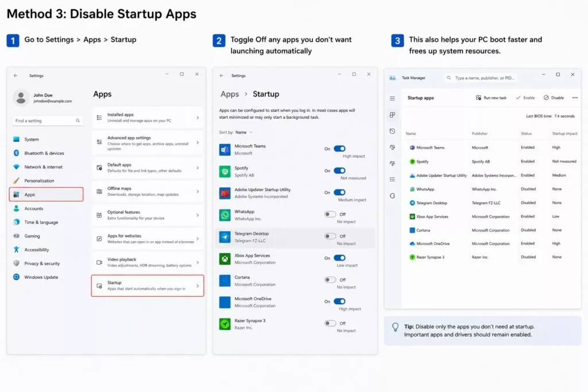Select Network & internet in sidebar
Viewport: 588px width, 392px height.
click(46, 167)
